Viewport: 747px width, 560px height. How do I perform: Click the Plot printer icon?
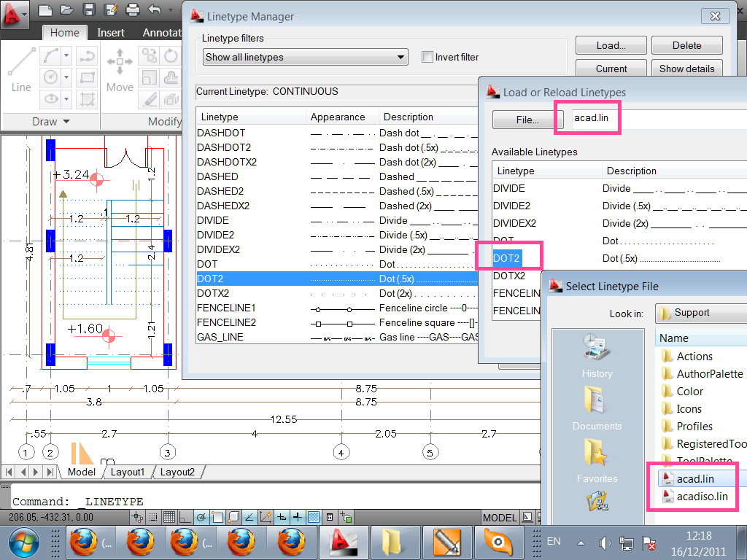click(x=133, y=10)
